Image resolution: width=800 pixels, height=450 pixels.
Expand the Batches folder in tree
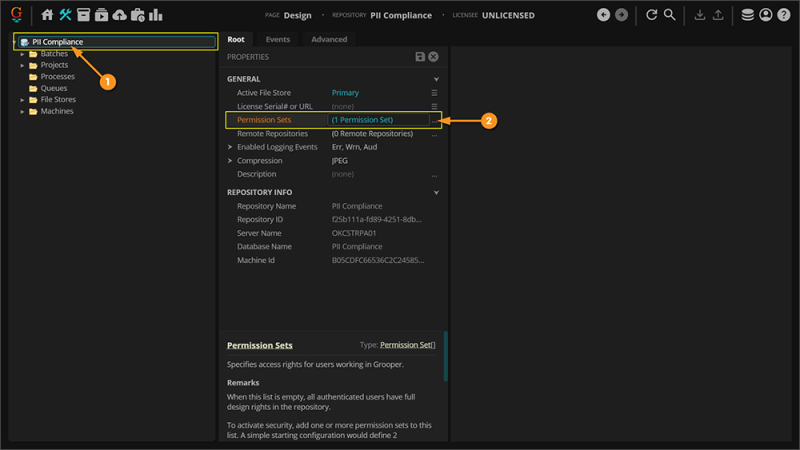23,54
